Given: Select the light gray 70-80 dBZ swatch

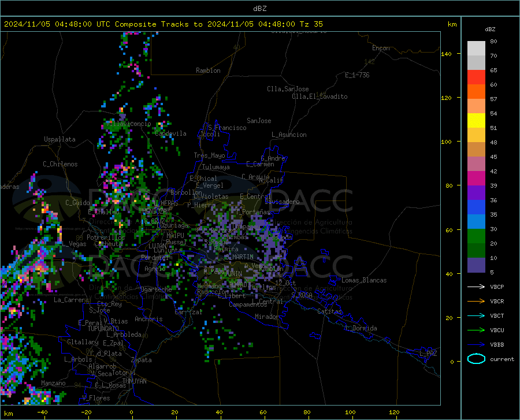Looking at the screenshot, I should click(x=476, y=49).
